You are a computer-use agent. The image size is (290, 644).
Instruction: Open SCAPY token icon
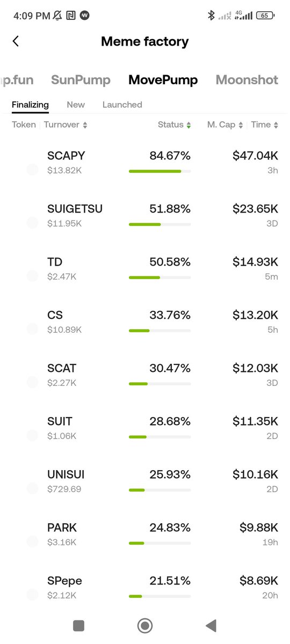(x=32, y=170)
